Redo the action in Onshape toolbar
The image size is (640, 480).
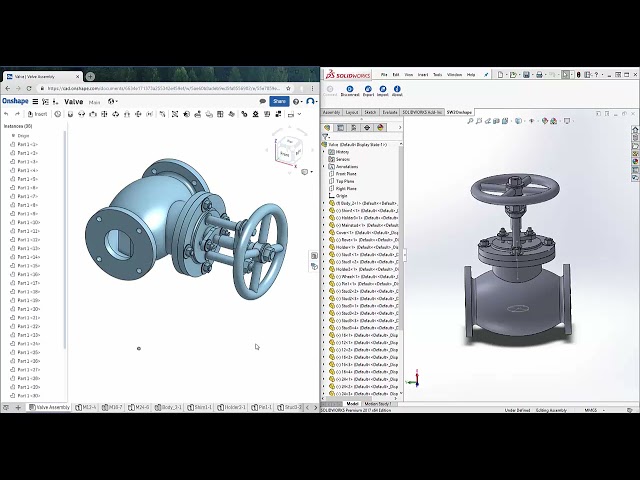(17, 114)
